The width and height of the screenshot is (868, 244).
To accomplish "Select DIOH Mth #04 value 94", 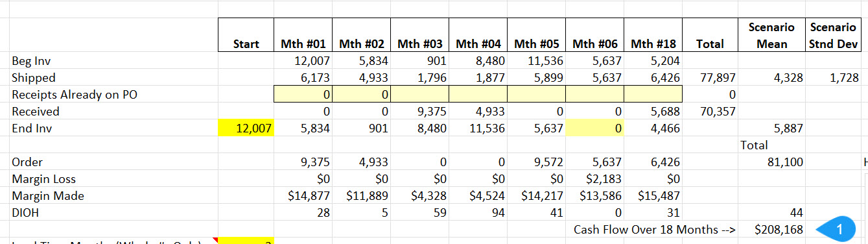I will 478,213.
